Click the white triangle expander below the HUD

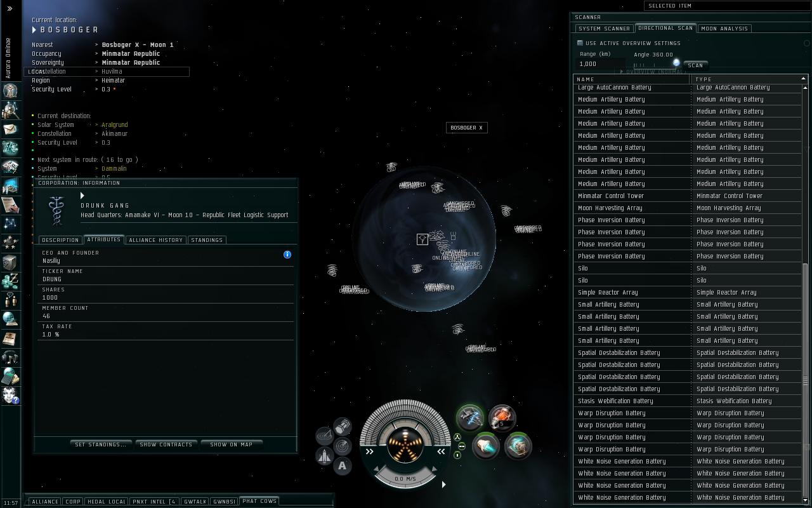coord(443,485)
